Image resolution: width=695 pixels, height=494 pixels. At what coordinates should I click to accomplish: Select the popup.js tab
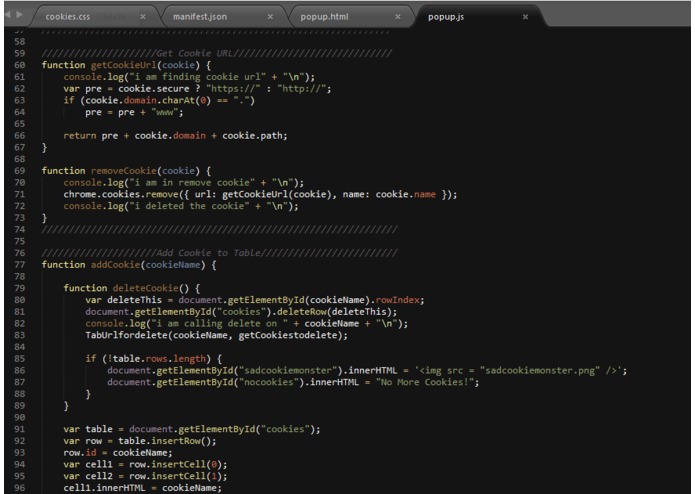tap(446, 17)
